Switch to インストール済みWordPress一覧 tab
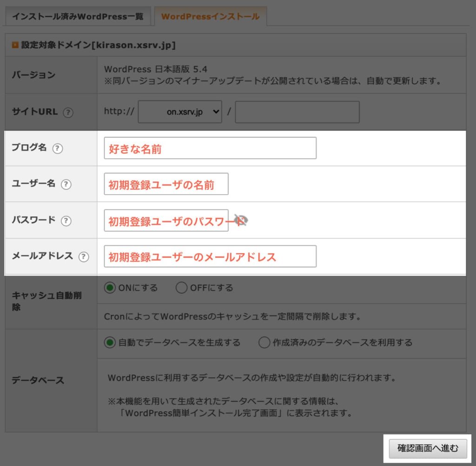Image resolution: width=476 pixels, height=466 pixels. [x=78, y=16]
